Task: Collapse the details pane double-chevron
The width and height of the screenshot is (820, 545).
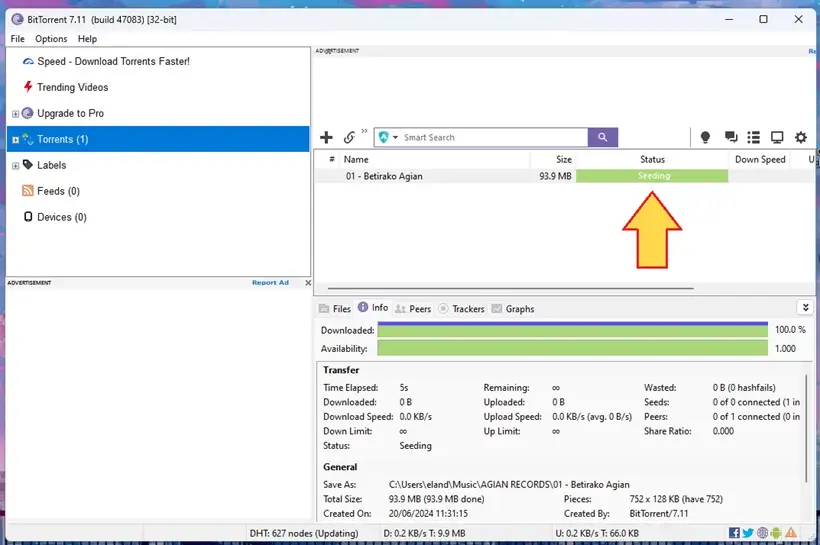Action: click(805, 308)
